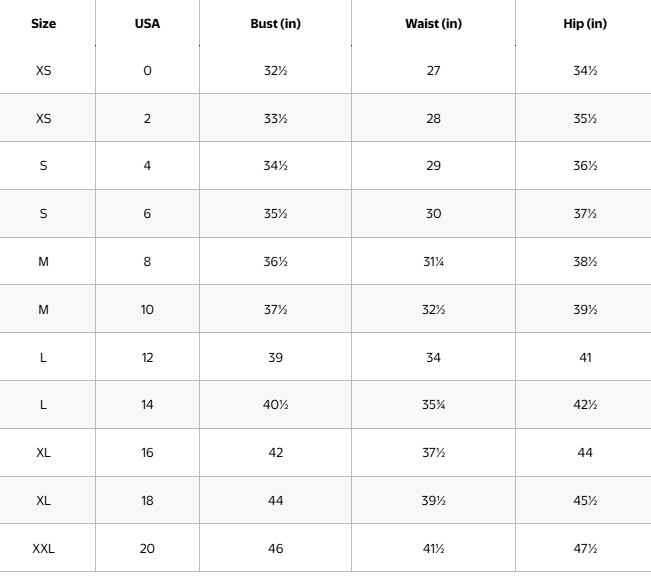651x577 pixels.
Task: Select the 32½ bust measurement cell
Action: point(275,71)
